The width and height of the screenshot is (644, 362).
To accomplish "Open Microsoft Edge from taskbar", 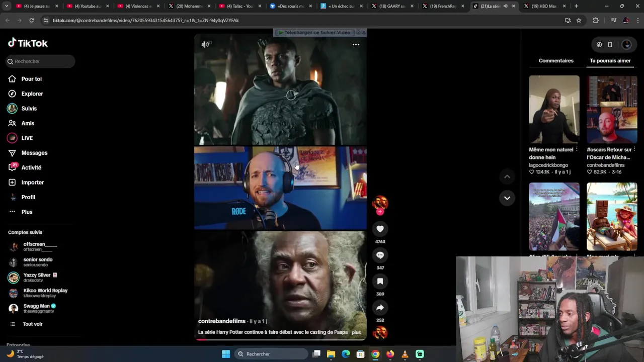I will click(x=346, y=354).
